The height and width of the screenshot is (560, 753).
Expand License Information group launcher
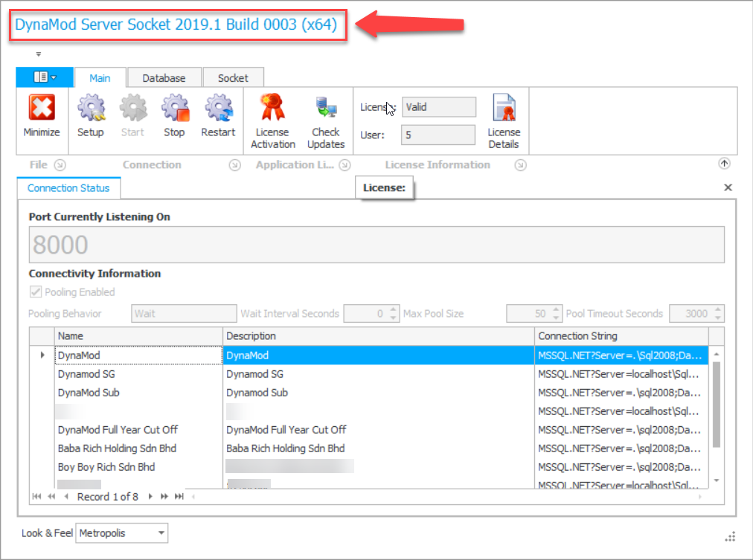click(521, 165)
